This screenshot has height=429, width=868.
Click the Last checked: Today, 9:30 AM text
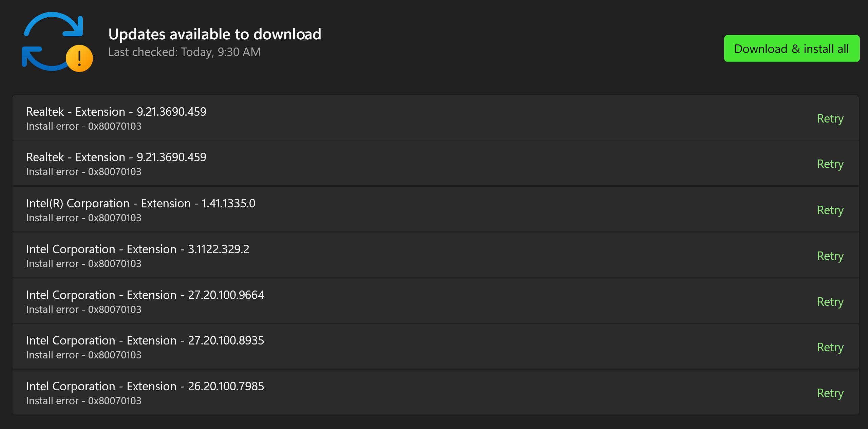tap(184, 52)
